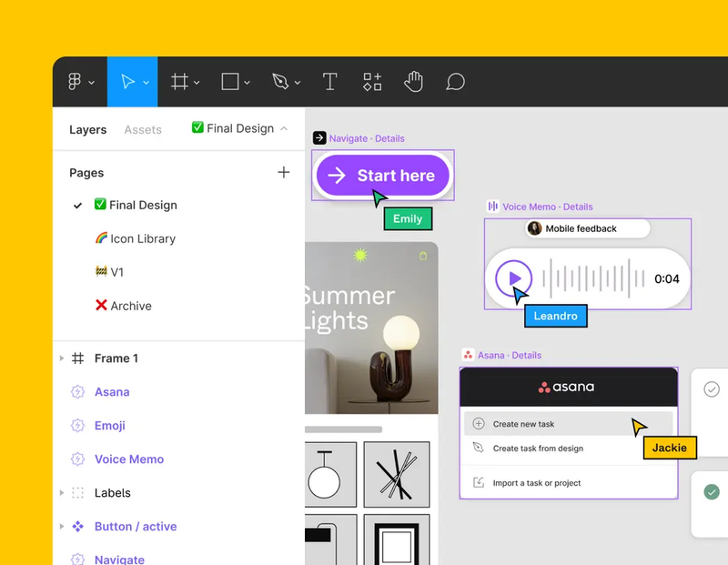
Task: Click the pendant lamp icon tile
Action: pyautogui.click(x=330, y=474)
